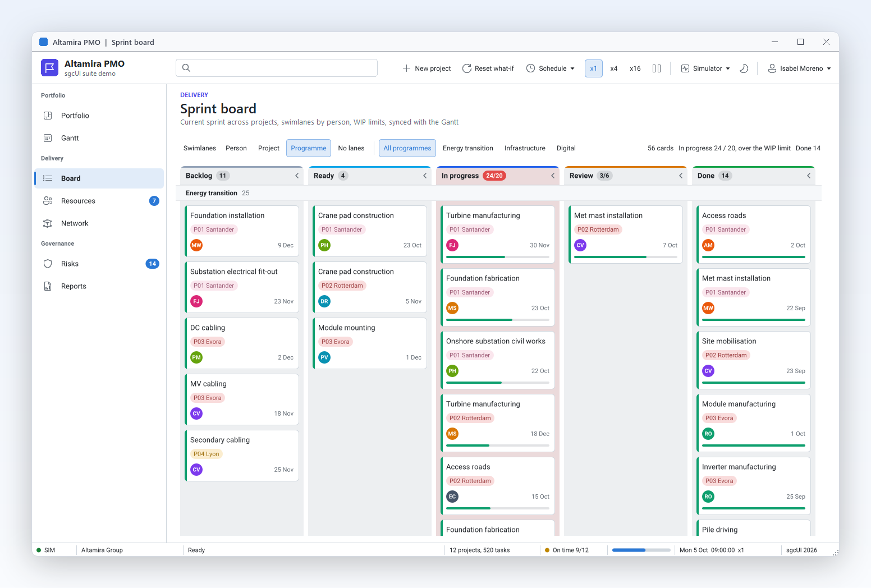Toggle dark mode moon icon
The width and height of the screenshot is (871, 588).
tap(744, 68)
